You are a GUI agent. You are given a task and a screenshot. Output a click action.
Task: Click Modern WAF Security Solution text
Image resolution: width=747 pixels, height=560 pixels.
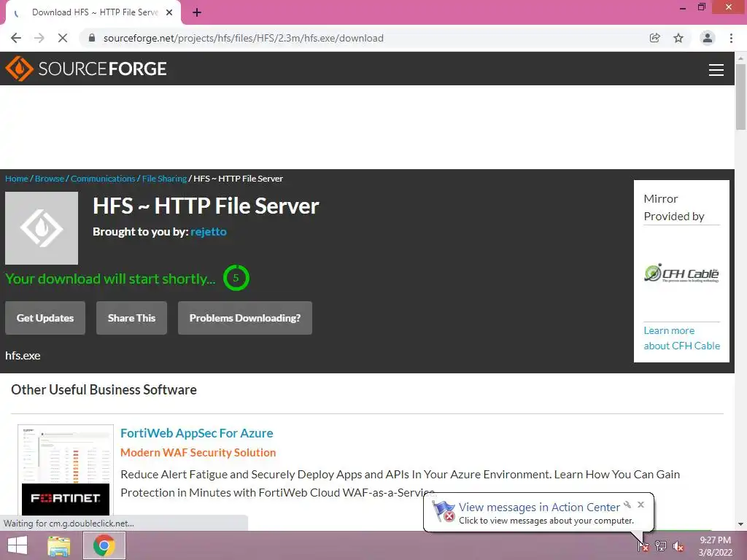click(198, 452)
